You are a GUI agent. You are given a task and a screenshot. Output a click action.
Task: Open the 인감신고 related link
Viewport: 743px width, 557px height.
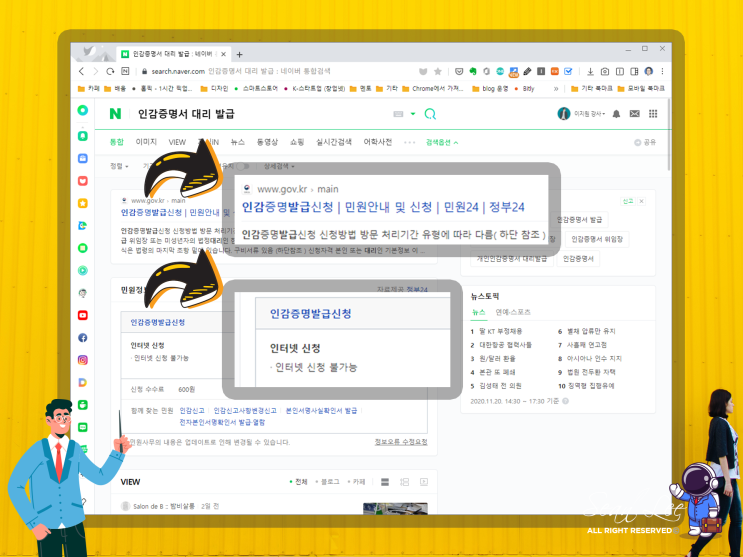[192, 411]
